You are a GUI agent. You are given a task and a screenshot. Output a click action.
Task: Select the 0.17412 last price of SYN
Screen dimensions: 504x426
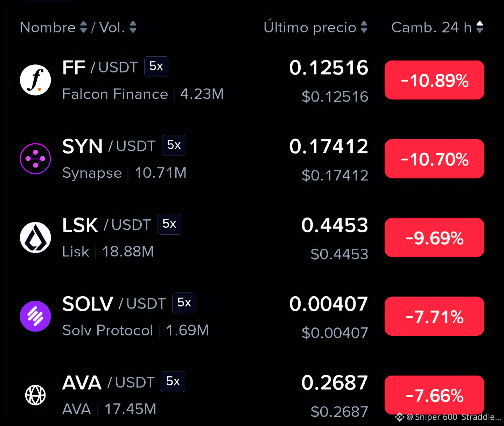click(x=329, y=146)
